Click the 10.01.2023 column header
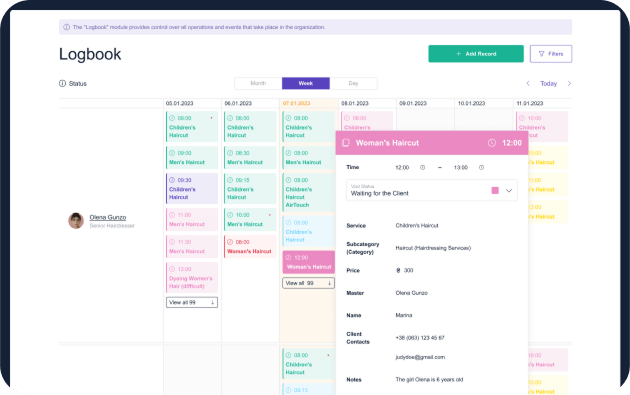The image size is (630, 395). [471, 103]
